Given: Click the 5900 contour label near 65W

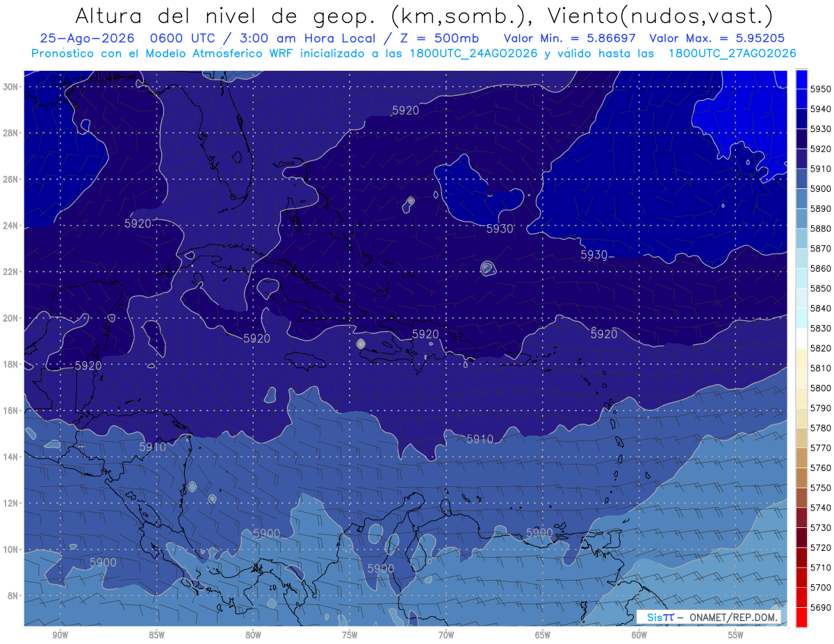Looking at the screenshot, I should point(539,533).
